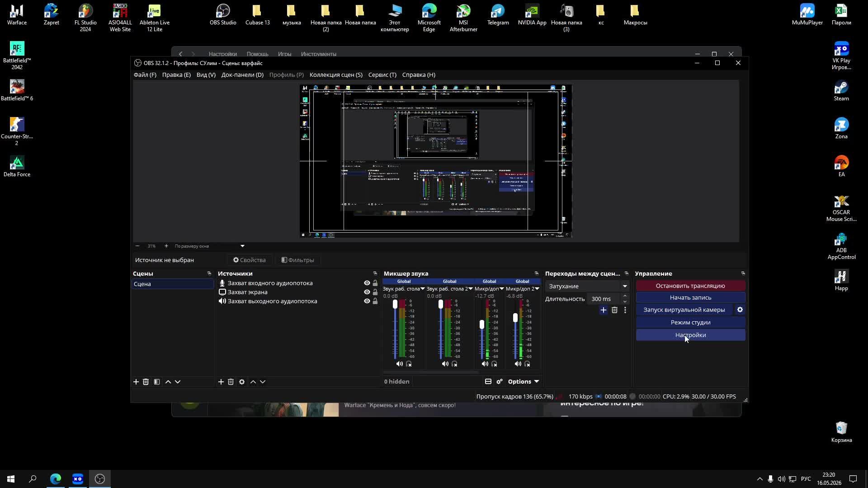The height and width of the screenshot is (488, 868).
Task: Switch the audio mixer layout icon
Action: pyautogui.click(x=488, y=381)
